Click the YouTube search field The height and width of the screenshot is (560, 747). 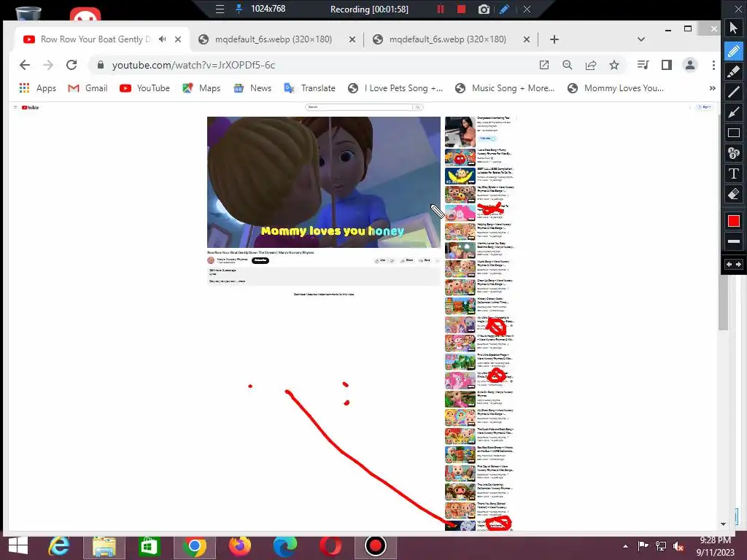pyautogui.click(x=359, y=107)
